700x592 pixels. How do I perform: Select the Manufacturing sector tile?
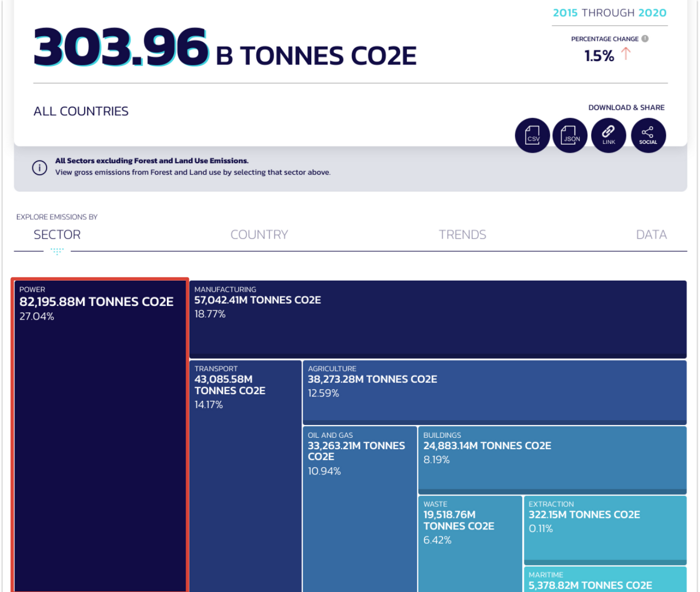coord(438,319)
